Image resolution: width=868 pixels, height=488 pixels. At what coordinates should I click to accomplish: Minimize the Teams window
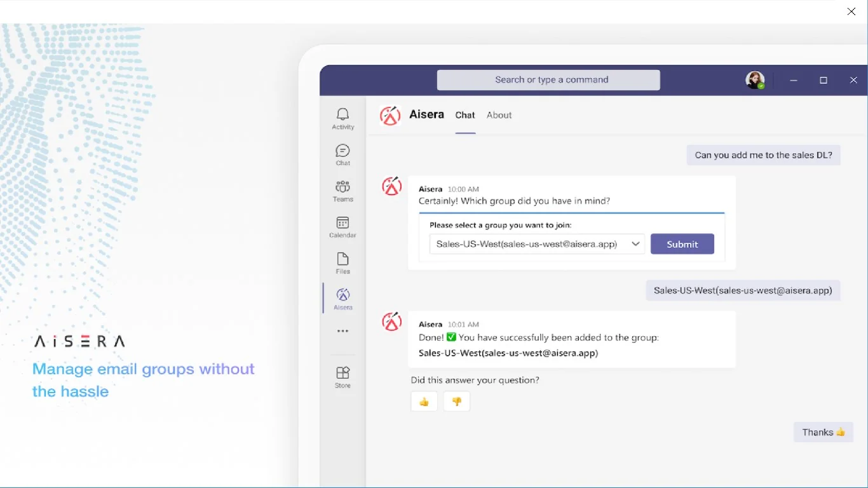(794, 80)
